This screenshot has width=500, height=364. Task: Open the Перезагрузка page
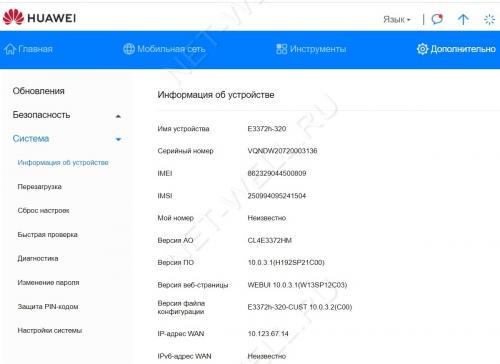point(40,187)
